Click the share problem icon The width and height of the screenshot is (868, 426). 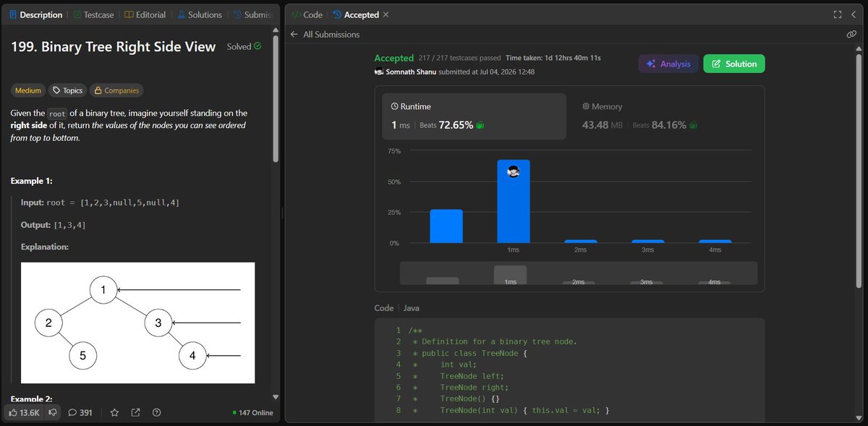[x=135, y=412]
